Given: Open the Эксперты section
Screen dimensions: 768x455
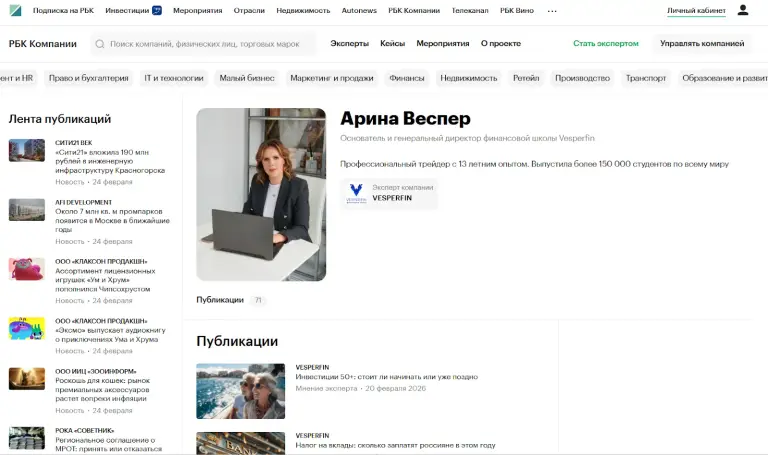Looking at the screenshot, I should 349,44.
